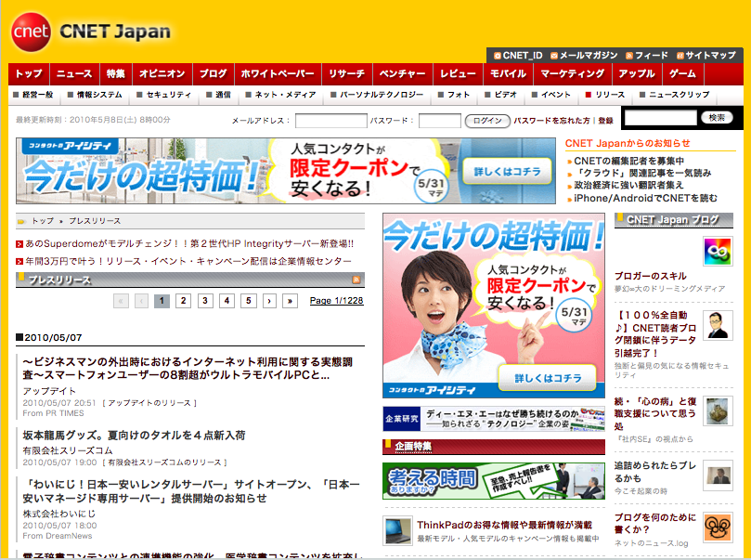Viewport: 751px width, 560px height.
Task: Select the ベンチャー navigation tab
Action: click(403, 73)
